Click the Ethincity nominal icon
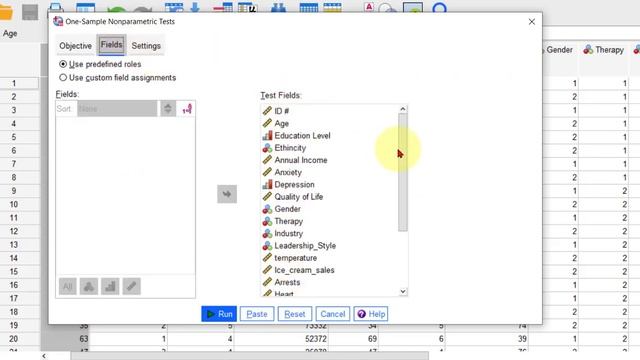 coord(267,148)
